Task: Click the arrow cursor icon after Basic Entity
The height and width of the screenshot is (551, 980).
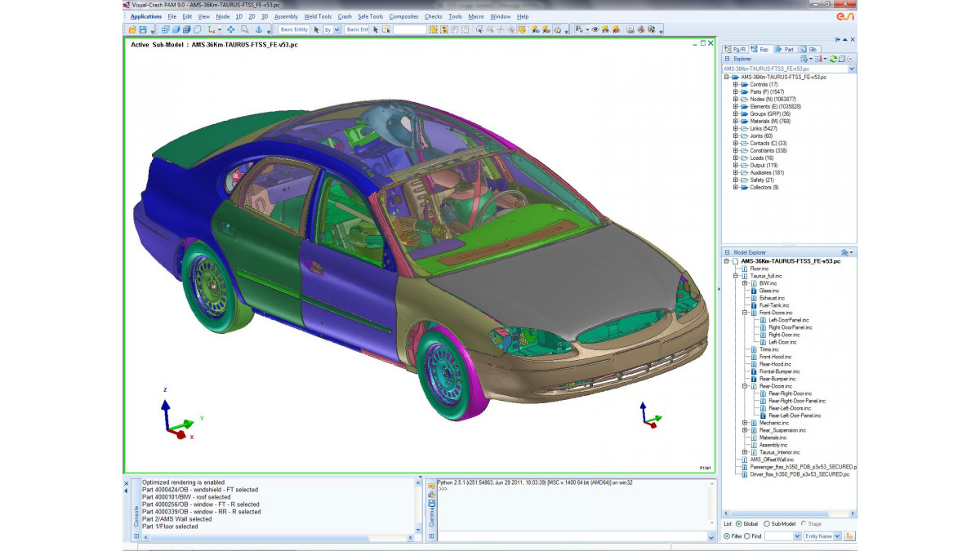Action: point(316,29)
